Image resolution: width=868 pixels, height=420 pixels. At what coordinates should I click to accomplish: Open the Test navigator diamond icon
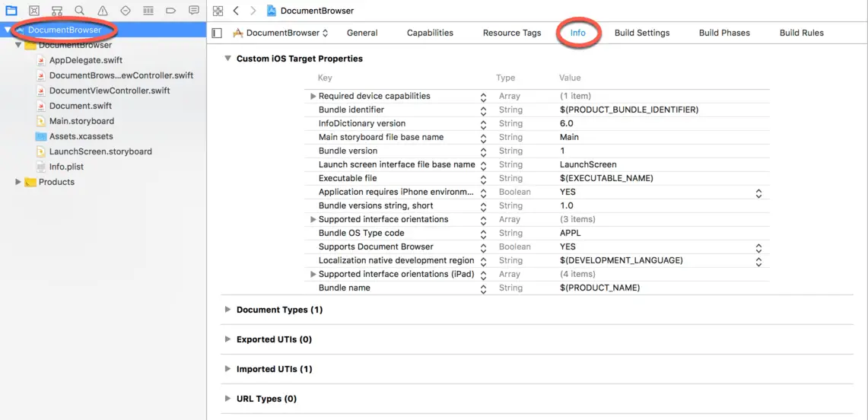click(x=126, y=11)
